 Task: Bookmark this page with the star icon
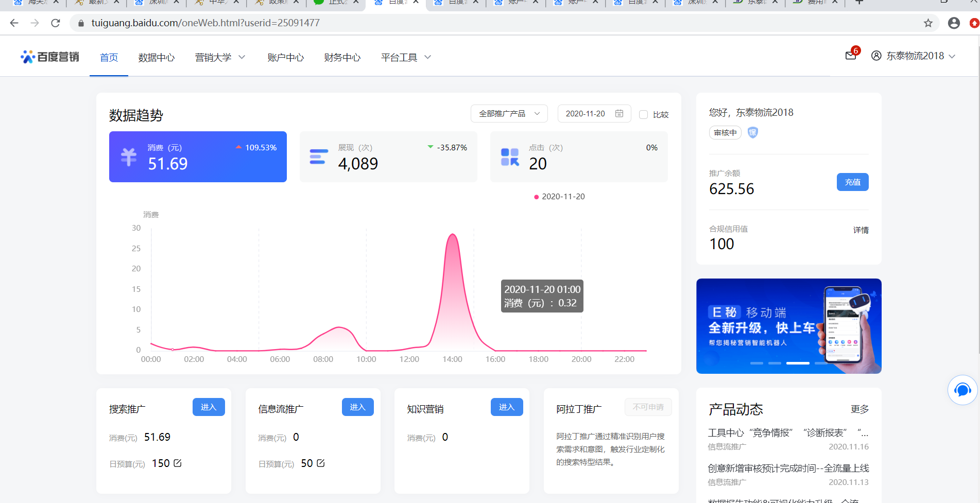(x=928, y=23)
